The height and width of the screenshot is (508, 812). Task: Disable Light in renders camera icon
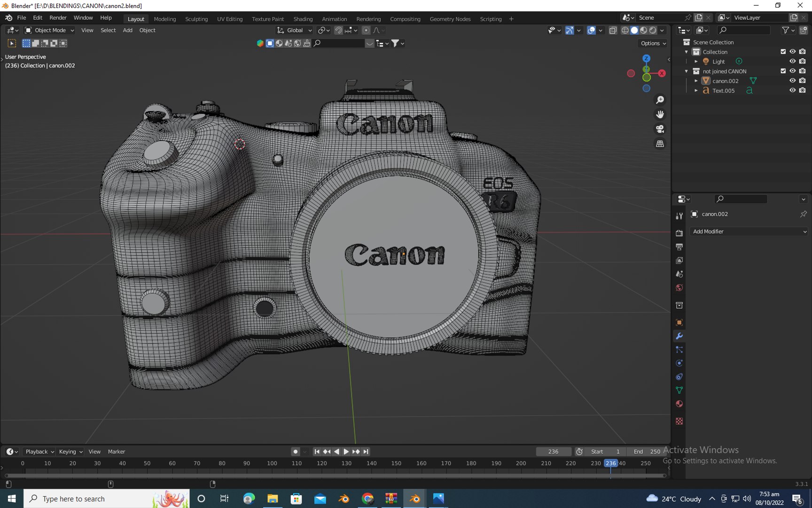[802, 61]
